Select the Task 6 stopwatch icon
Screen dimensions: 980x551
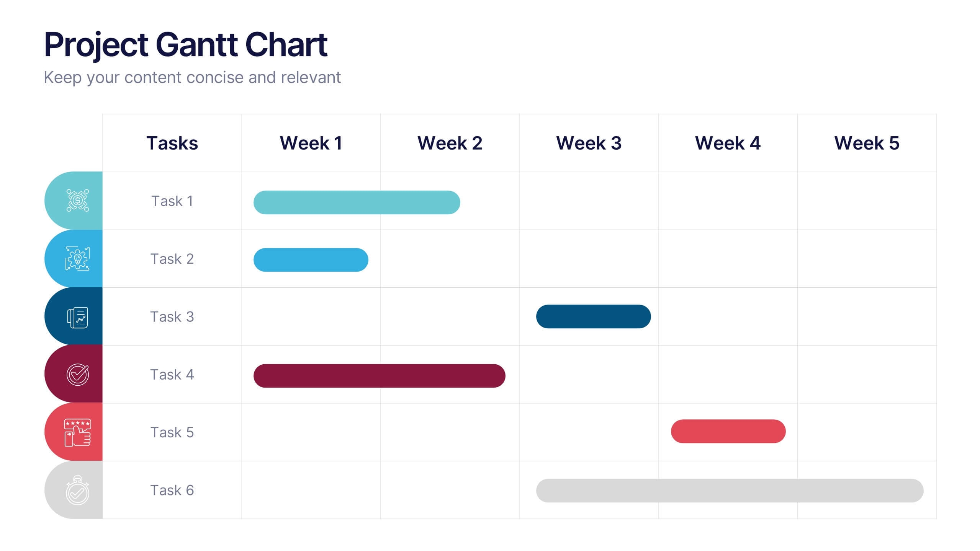coord(78,491)
